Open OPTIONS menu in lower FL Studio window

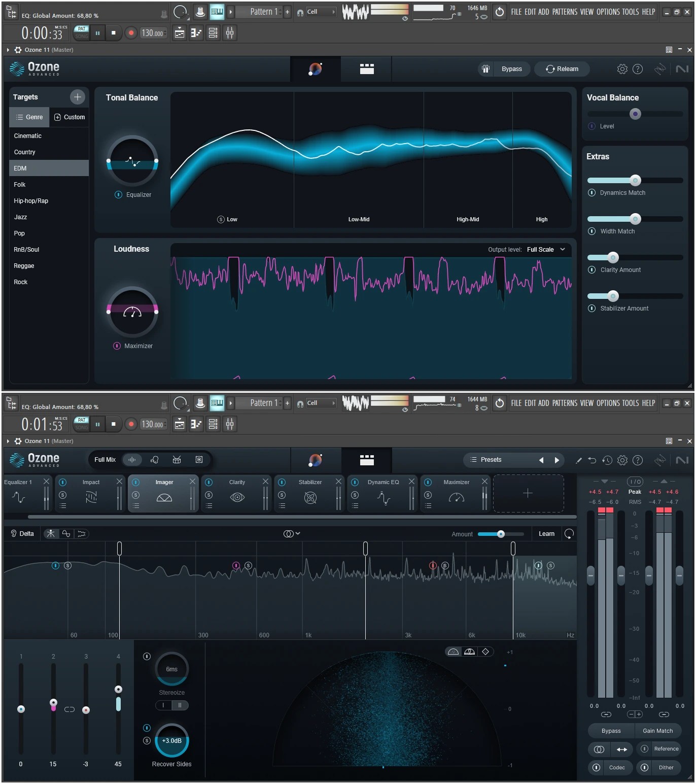[x=607, y=403]
